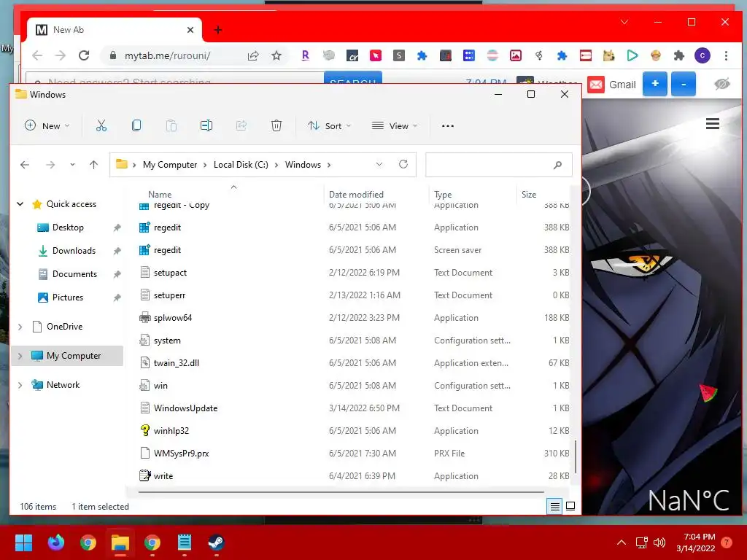Open the Sort dropdown
This screenshot has height=560, width=747.
click(x=329, y=125)
